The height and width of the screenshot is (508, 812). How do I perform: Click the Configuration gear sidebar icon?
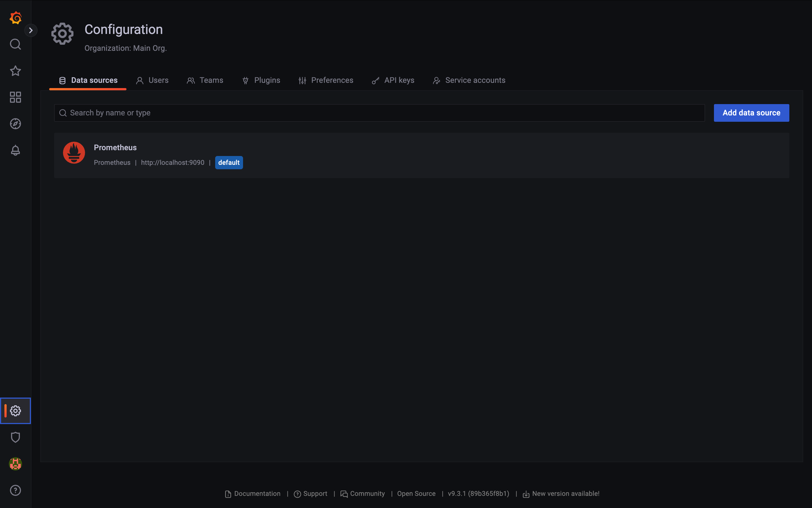(15, 411)
